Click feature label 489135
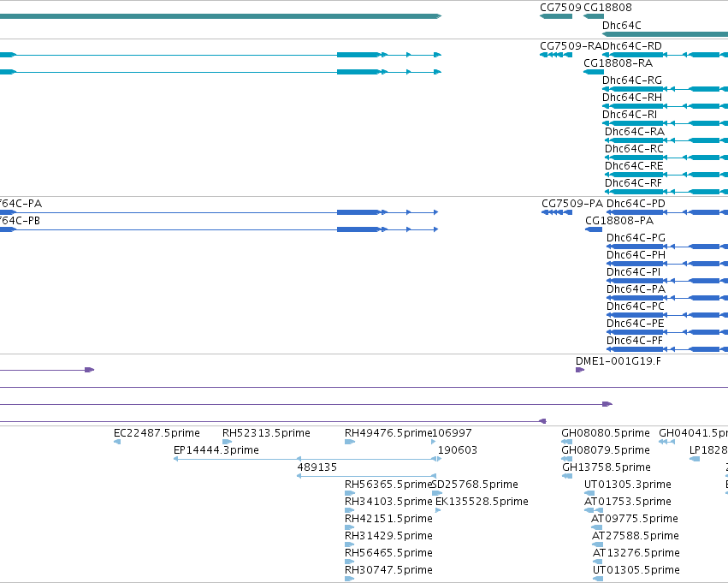The width and height of the screenshot is (728, 583). (317, 467)
